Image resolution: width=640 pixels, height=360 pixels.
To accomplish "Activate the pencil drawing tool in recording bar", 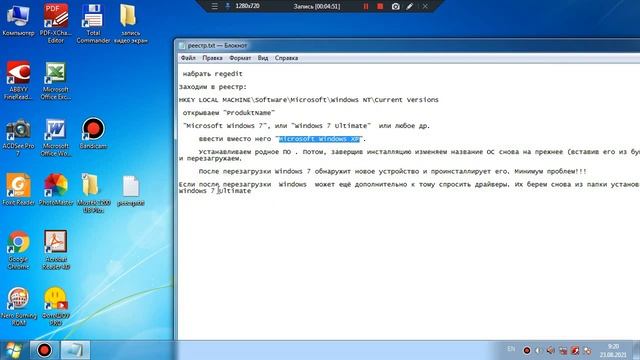I will coord(410,7).
